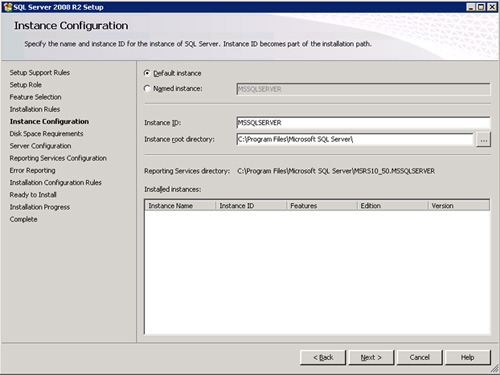Image resolution: width=500 pixels, height=375 pixels.
Task: Sort by Instance ID column header
Action: click(x=251, y=206)
